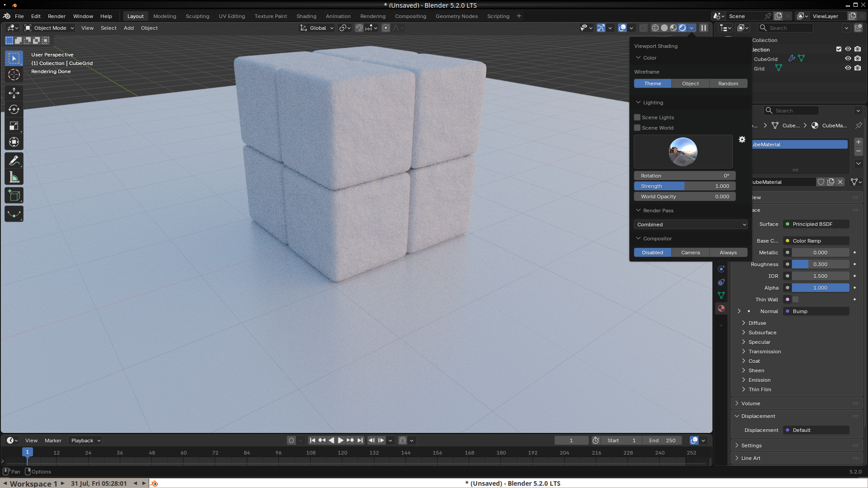Open the Combined render pass dropdown
This screenshot has width=868, height=488.
click(691, 225)
